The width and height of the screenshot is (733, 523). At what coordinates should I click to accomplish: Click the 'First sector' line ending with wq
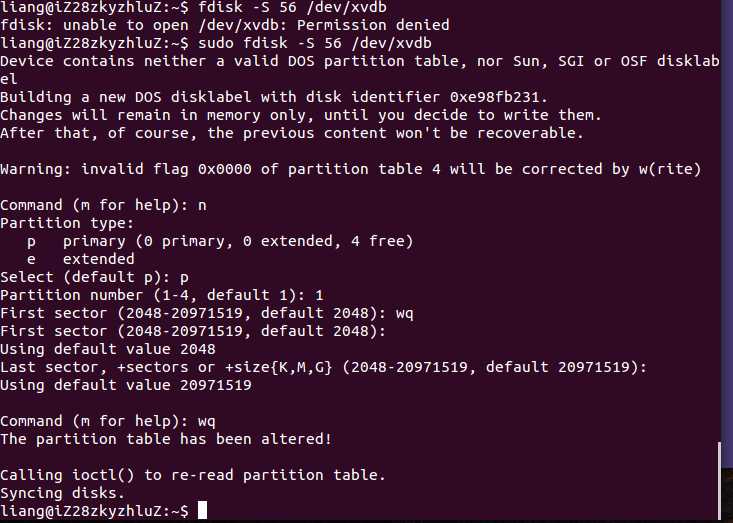(x=207, y=313)
